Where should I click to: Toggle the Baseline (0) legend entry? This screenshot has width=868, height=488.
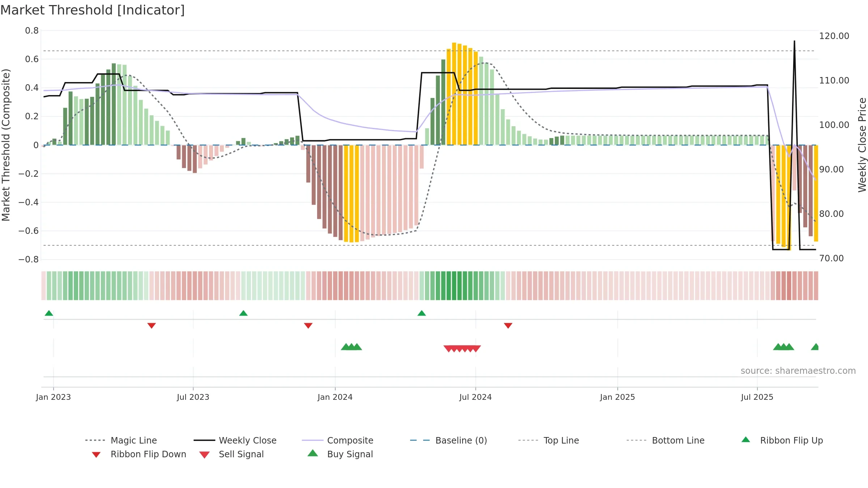448,440
